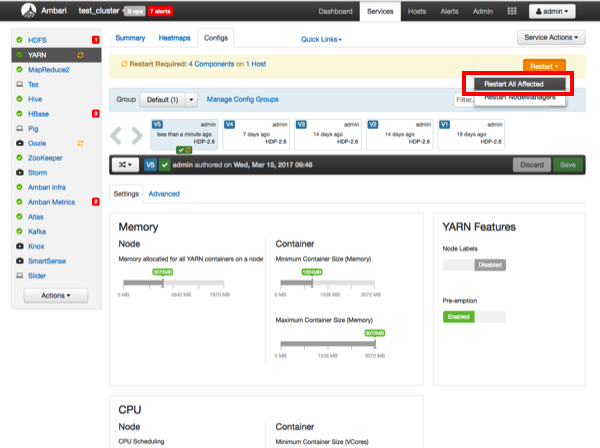
Task: Click HDFS red alert badge
Action: pos(96,40)
